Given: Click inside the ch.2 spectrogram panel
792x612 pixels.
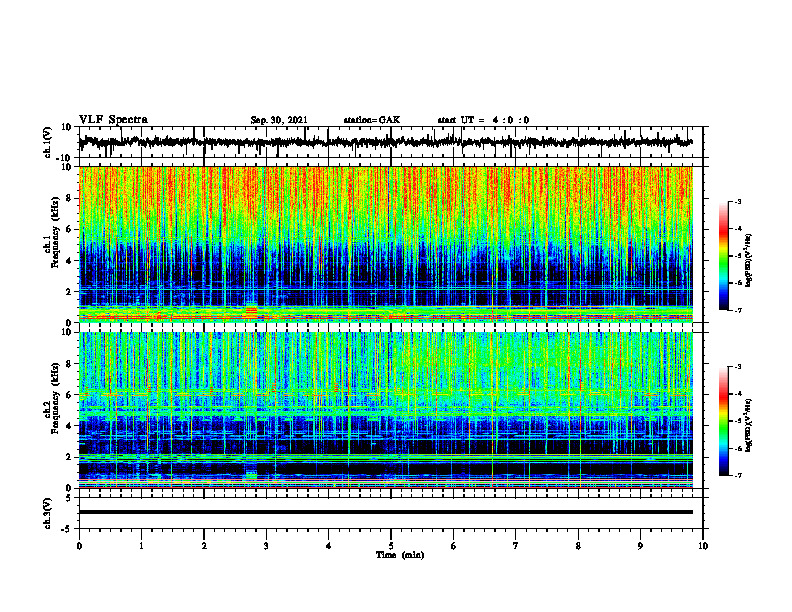Looking at the screenshot, I should [x=386, y=410].
